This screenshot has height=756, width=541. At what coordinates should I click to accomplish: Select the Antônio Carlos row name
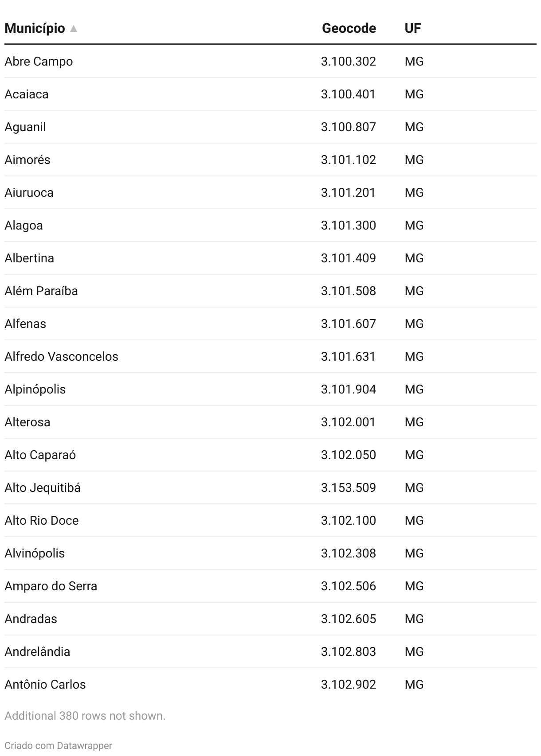click(45, 684)
